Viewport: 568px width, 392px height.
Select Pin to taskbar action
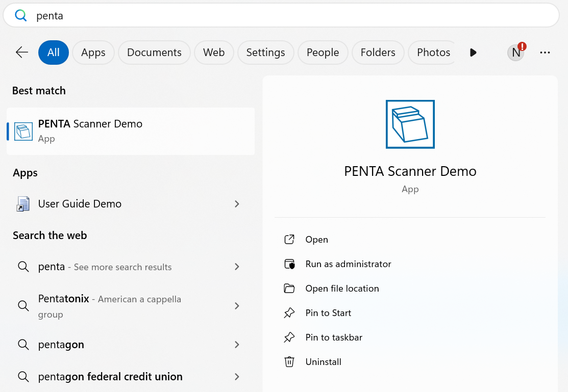(x=334, y=337)
